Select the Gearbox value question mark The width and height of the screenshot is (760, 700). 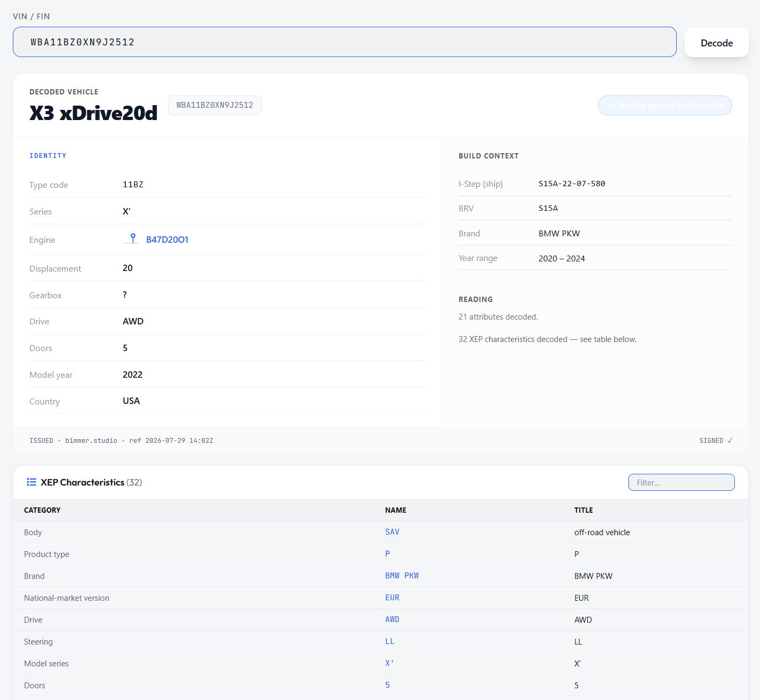(125, 295)
